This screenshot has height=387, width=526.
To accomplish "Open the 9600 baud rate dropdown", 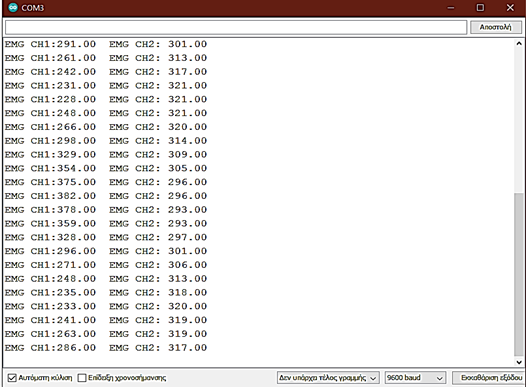I will 415,378.
